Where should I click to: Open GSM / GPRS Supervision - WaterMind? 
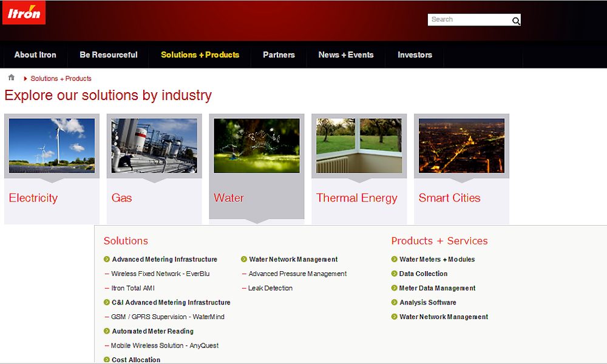coord(168,317)
